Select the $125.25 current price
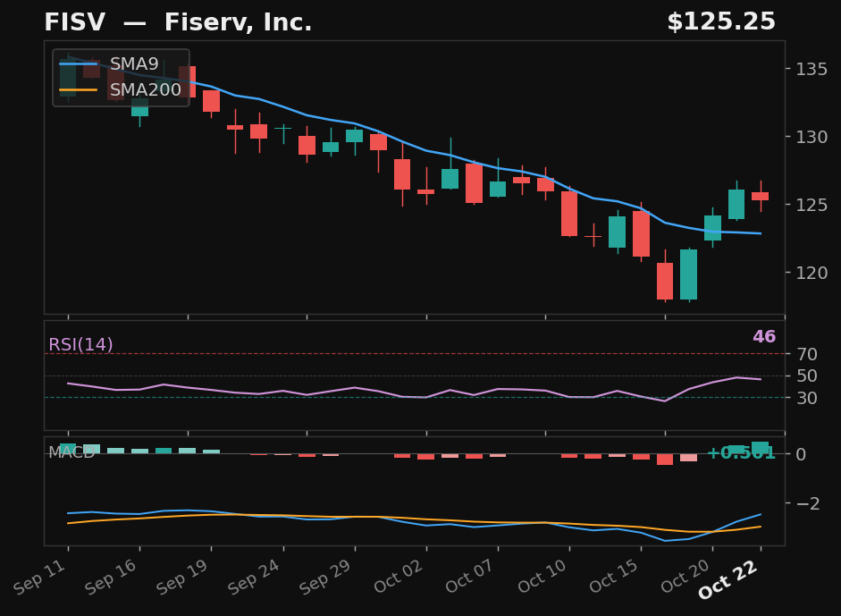Viewport: 841px width, 616px height. point(721,22)
